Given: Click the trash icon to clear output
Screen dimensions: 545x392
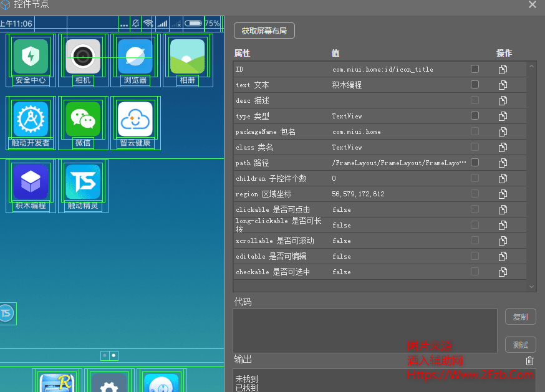Looking at the screenshot, I should [529, 360].
